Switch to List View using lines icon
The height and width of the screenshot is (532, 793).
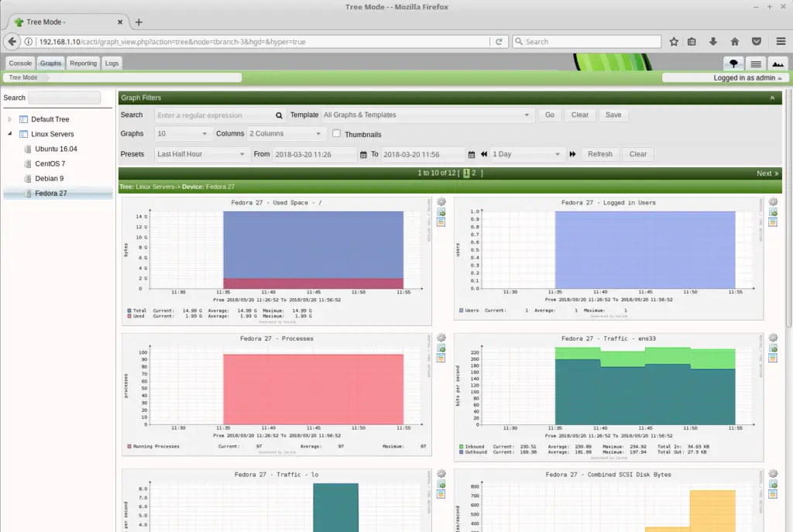pos(756,63)
